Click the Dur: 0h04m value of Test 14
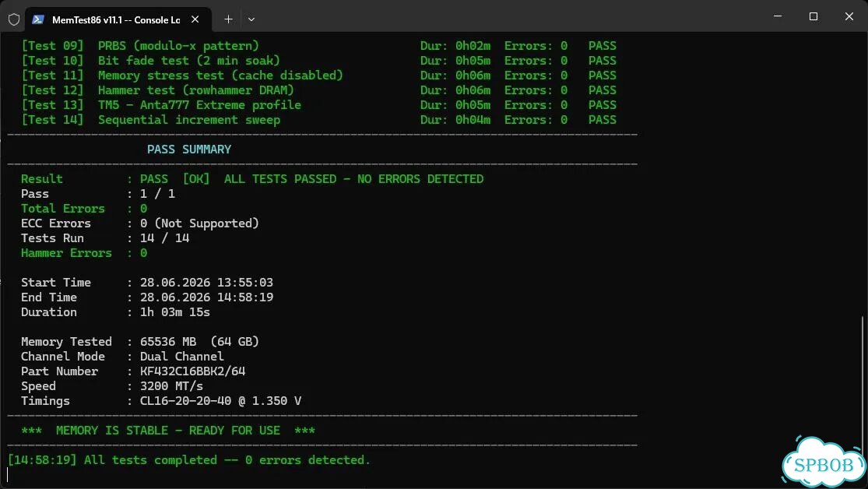Image resolution: width=868 pixels, height=489 pixels. (x=455, y=120)
